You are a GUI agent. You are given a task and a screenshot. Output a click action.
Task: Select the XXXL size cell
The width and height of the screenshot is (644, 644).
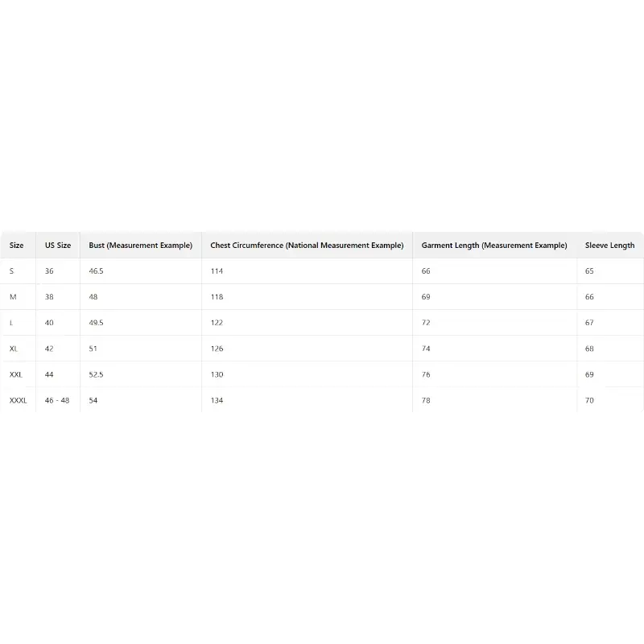pyautogui.click(x=19, y=400)
